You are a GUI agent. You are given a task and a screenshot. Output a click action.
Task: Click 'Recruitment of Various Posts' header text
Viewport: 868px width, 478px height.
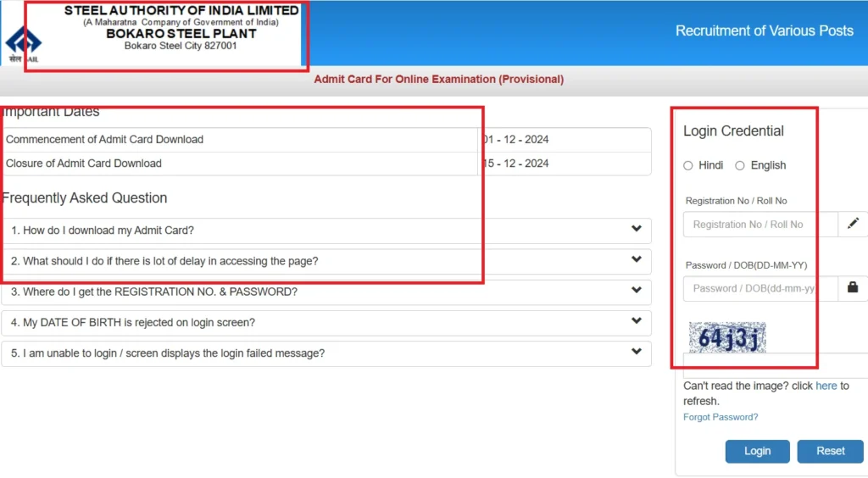[x=764, y=31]
